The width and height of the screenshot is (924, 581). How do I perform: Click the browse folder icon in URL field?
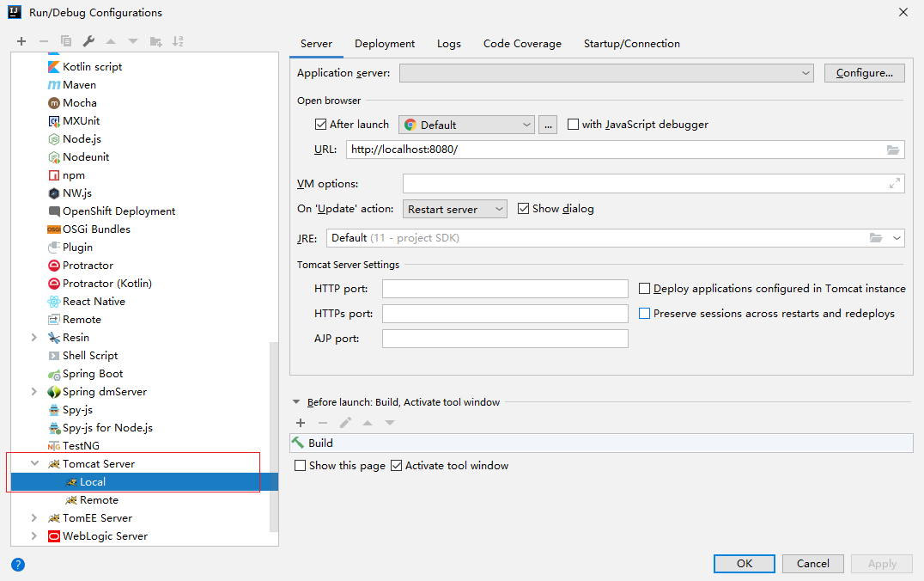pos(893,150)
